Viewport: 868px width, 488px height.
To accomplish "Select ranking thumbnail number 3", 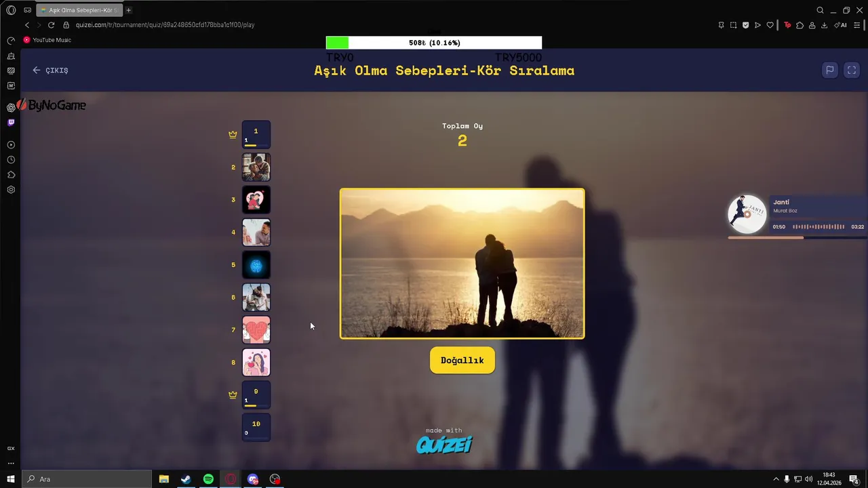I will [x=256, y=200].
